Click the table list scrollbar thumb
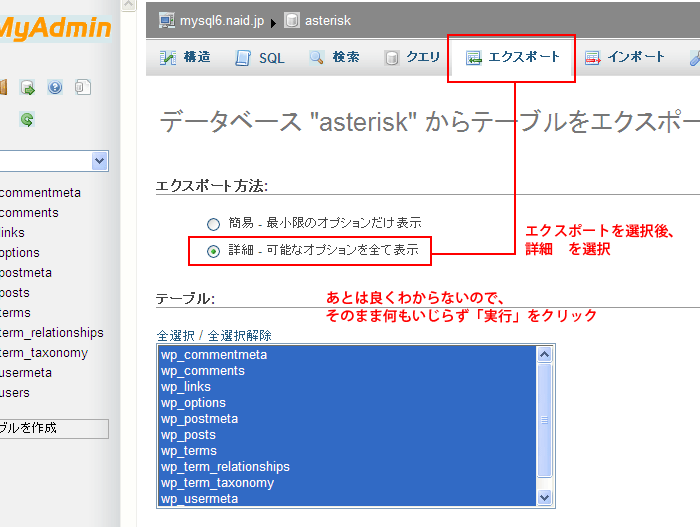700x527 pixels. [545, 420]
